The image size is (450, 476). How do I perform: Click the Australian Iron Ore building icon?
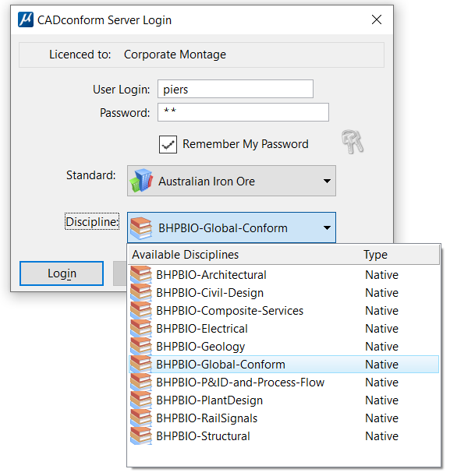pos(141,181)
